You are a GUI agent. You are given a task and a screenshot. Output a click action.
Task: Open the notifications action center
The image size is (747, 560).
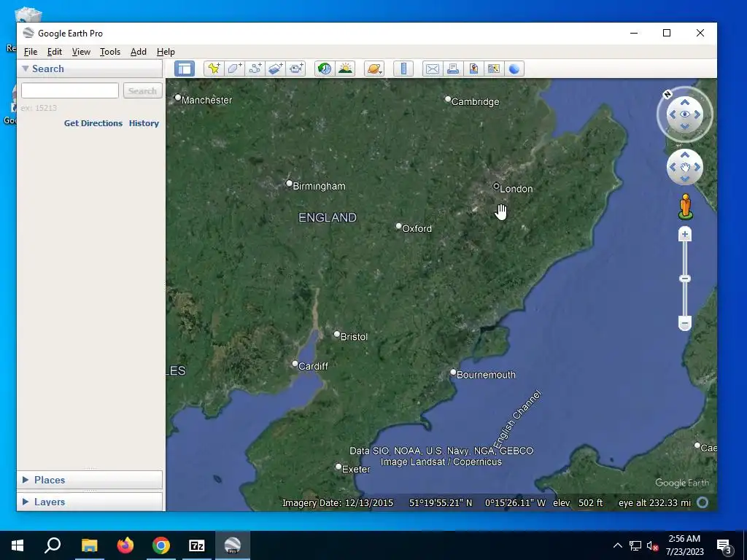point(724,545)
